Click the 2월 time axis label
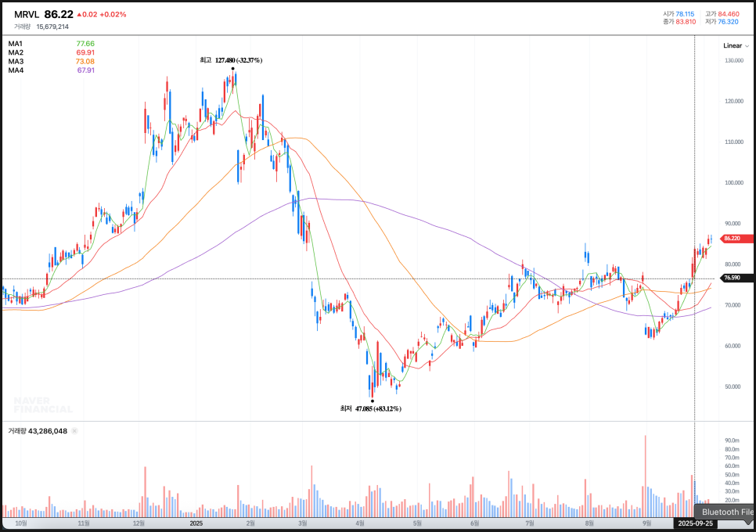 [250, 523]
